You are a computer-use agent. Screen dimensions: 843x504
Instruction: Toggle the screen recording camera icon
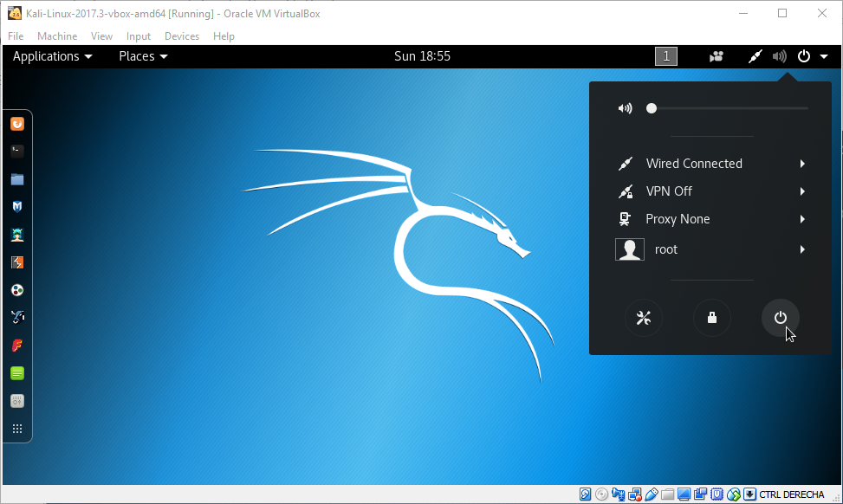[x=717, y=57]
